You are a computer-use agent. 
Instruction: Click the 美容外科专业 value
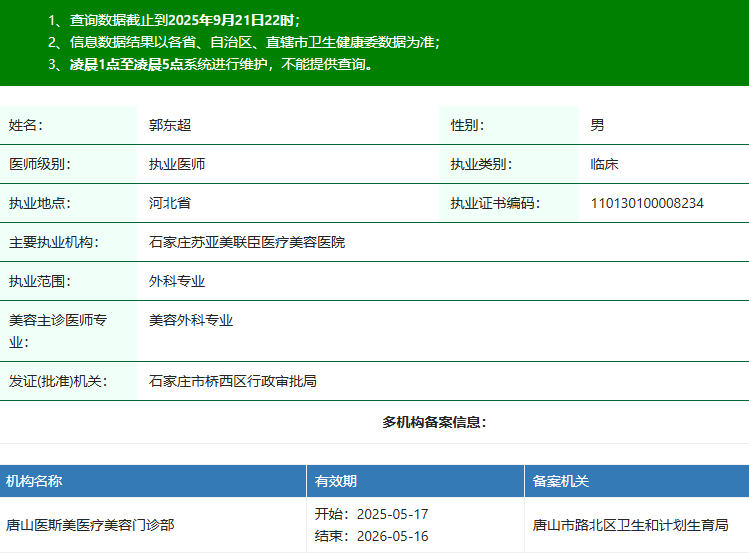[191, 320]
